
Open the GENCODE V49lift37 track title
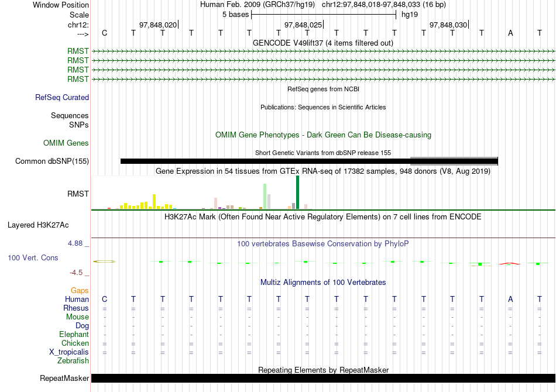(x=322, y=43)
